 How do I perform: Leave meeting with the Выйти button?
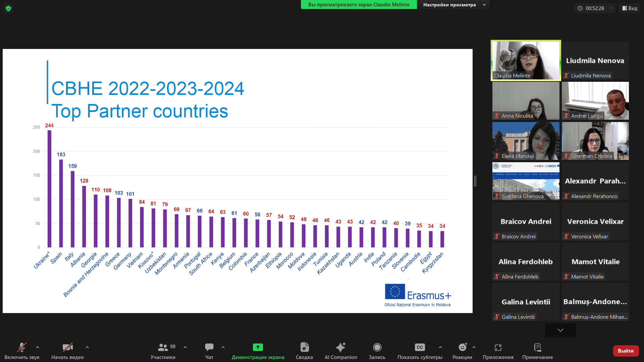[626, 351]
